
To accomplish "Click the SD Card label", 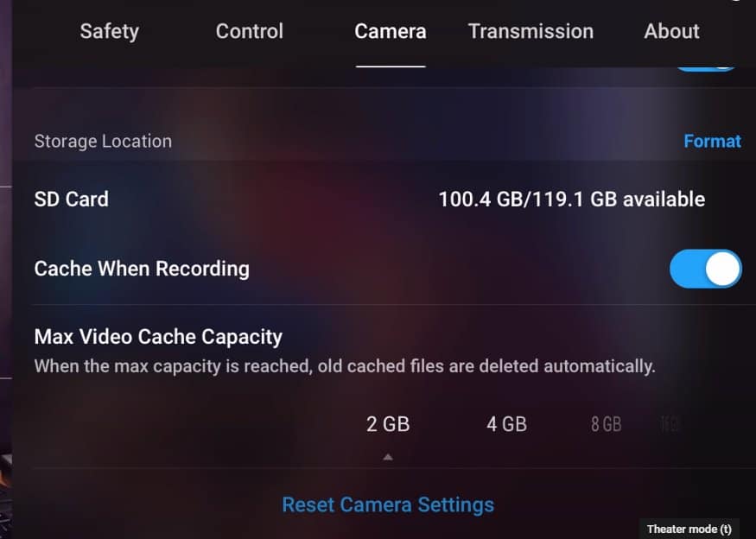I will point(72,200).
